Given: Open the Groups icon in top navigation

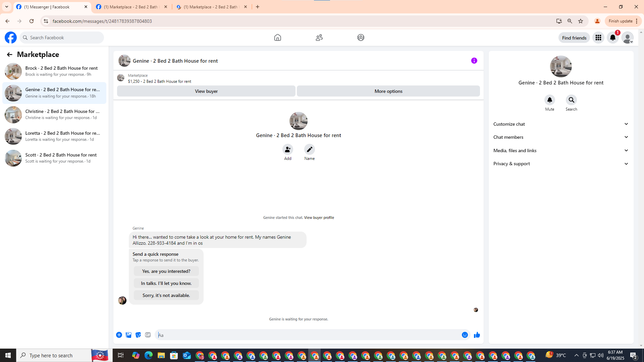Looking at the screenshot, I should point(361,38).
